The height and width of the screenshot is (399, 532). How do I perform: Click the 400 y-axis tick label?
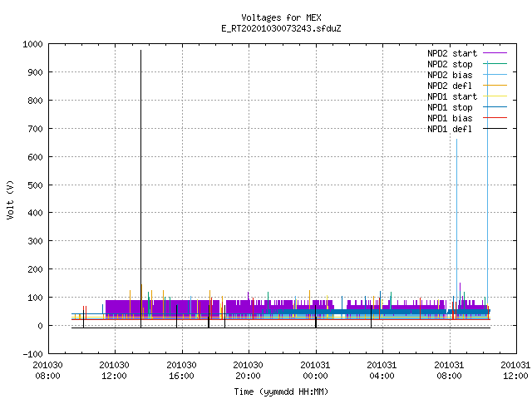(35, 213)
